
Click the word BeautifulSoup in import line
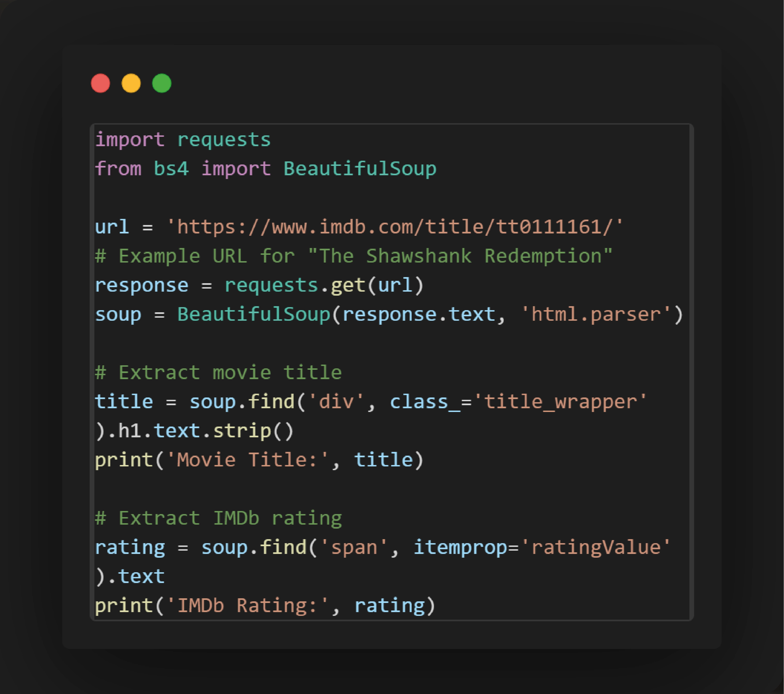pos(360,169)
